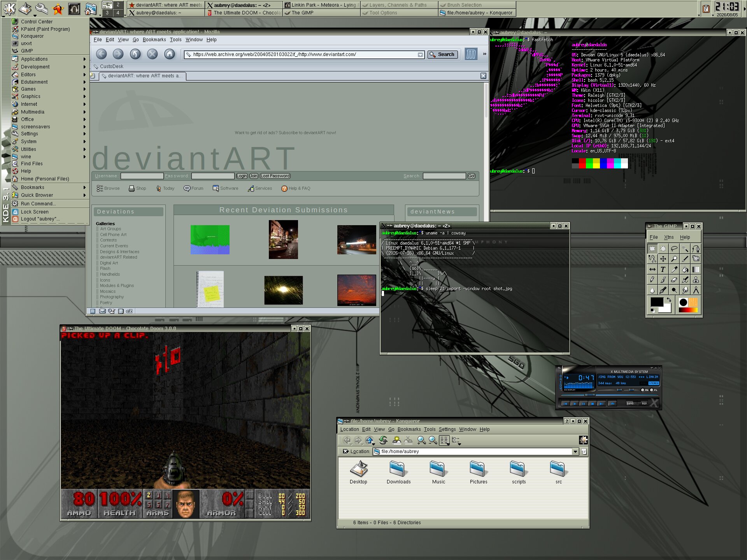Click the XMMS Stop button
This screenshot has height=560, width=747.
[592, 404]
